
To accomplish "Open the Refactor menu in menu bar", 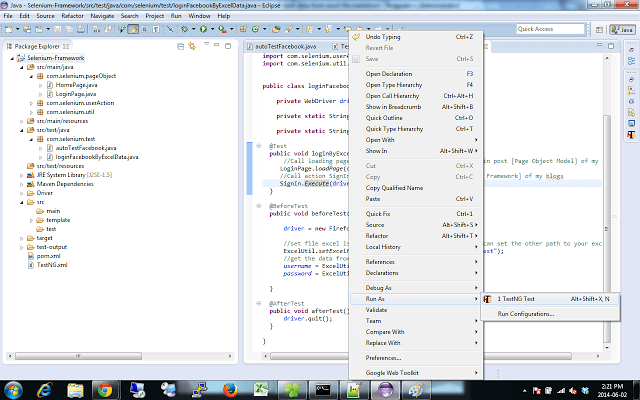I will [x=72, y=16].
